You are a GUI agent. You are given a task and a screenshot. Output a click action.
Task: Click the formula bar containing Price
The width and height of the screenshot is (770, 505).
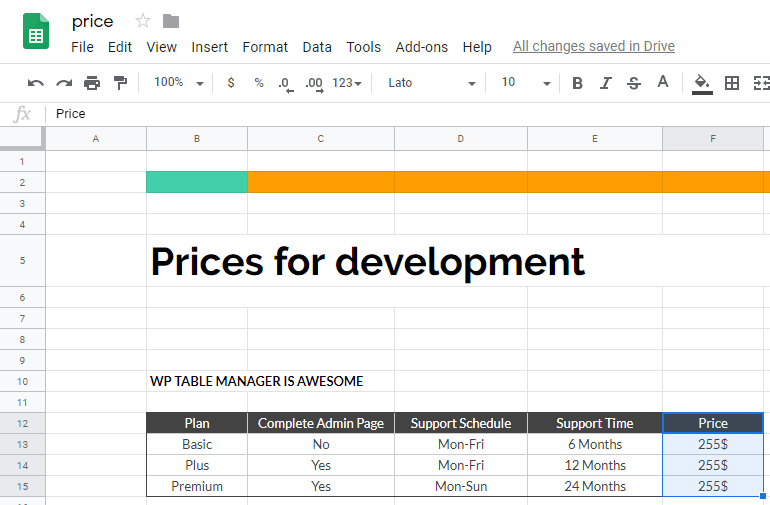click(x=400, y=114)
